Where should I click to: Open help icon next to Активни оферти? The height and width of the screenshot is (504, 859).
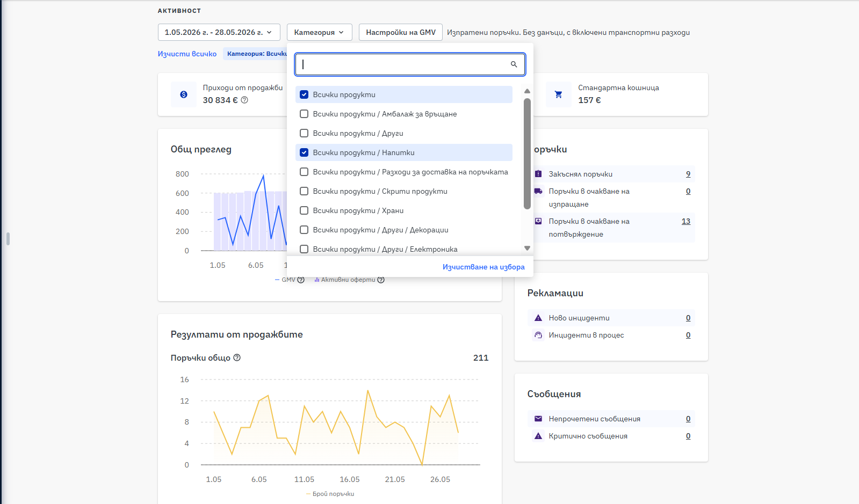pyautogui.click(x=381, y=280)
